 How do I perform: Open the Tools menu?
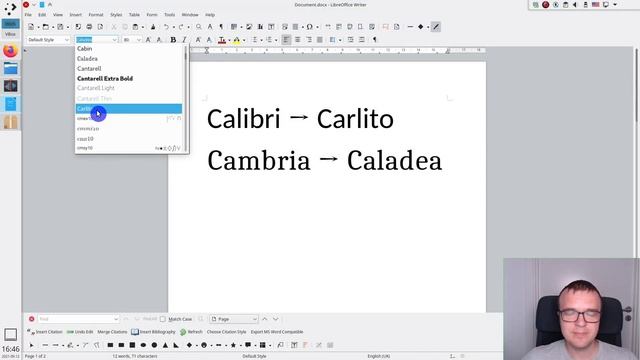[x=169, y=15]
